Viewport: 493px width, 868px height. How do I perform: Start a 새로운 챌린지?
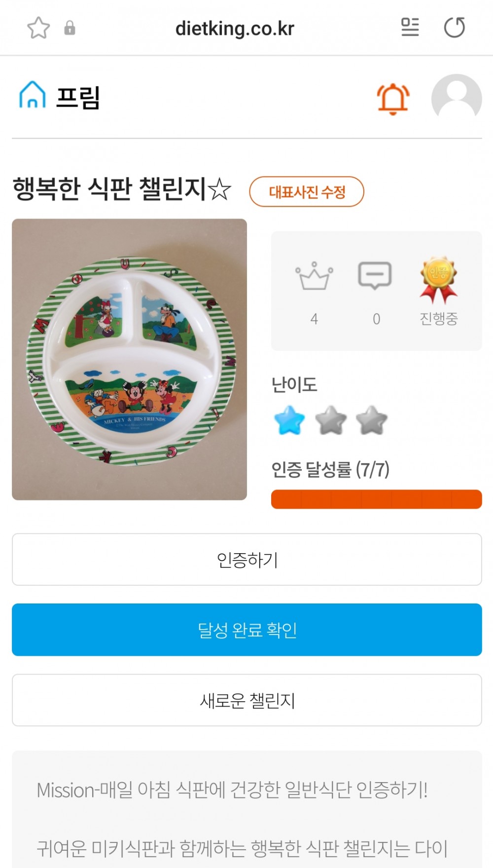[247, 700]
